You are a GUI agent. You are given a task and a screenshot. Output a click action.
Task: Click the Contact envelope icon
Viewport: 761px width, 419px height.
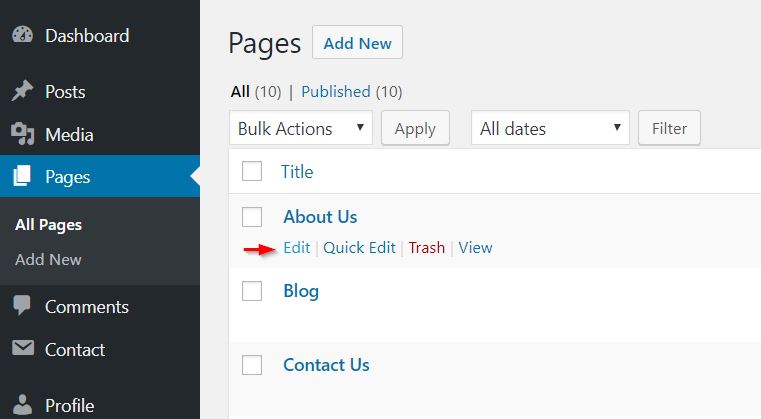(22, 349)
